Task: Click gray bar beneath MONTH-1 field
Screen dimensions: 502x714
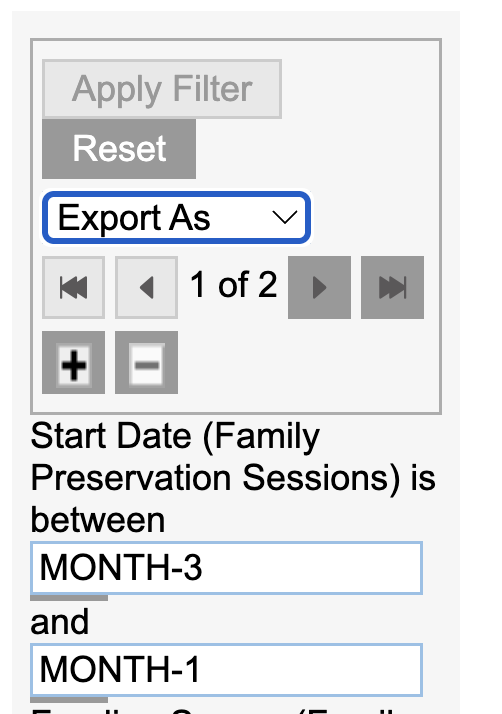Action: coord(69,700)
